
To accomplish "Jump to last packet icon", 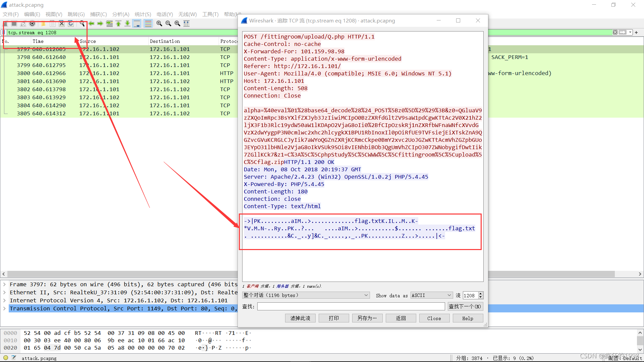I will (x=127, y=23).
